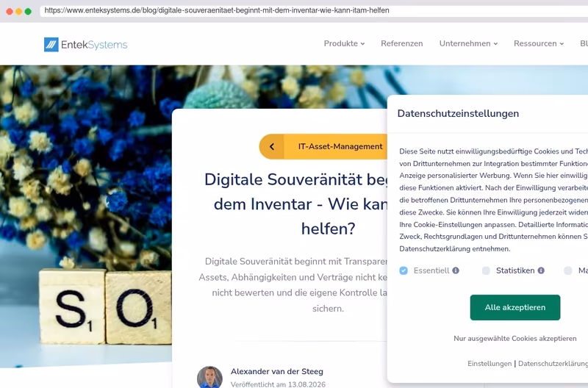Open the Referenzen page

pyautogui.click(x=401, y=43)
